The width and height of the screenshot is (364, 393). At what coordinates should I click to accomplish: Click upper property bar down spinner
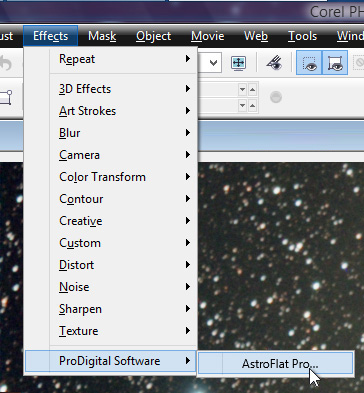tap(242, 90)
